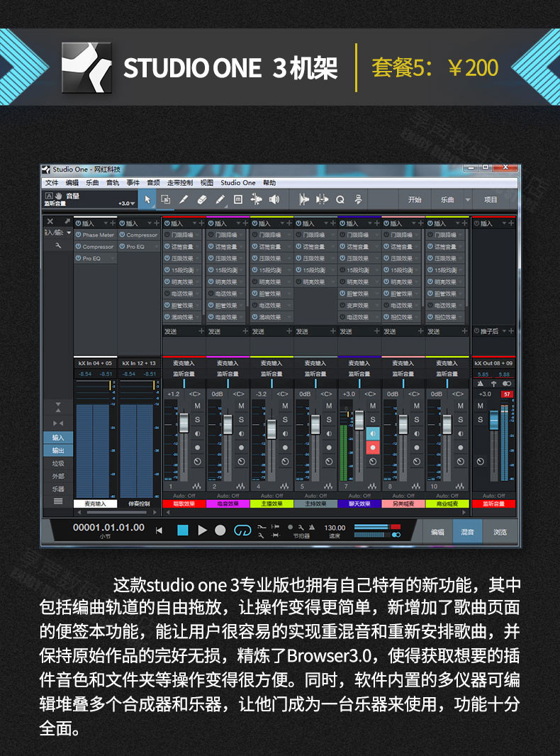The height and width of the screenshot is (756, 560).
Task: Click the 开始 button
Action: (x=415, y=199)
